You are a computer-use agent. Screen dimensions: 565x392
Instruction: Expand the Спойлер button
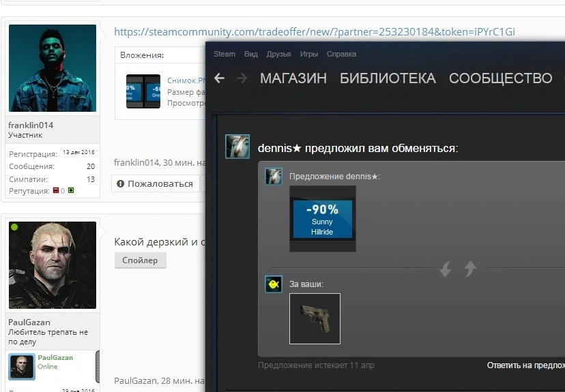click(x=140, y=260)
